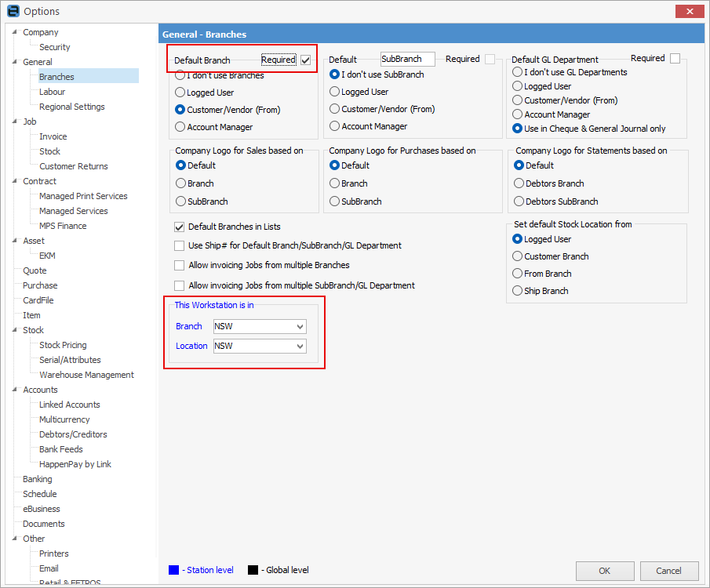
Task: Enable Required checkbox for Default SubBranch
Action: pos(490,60)
